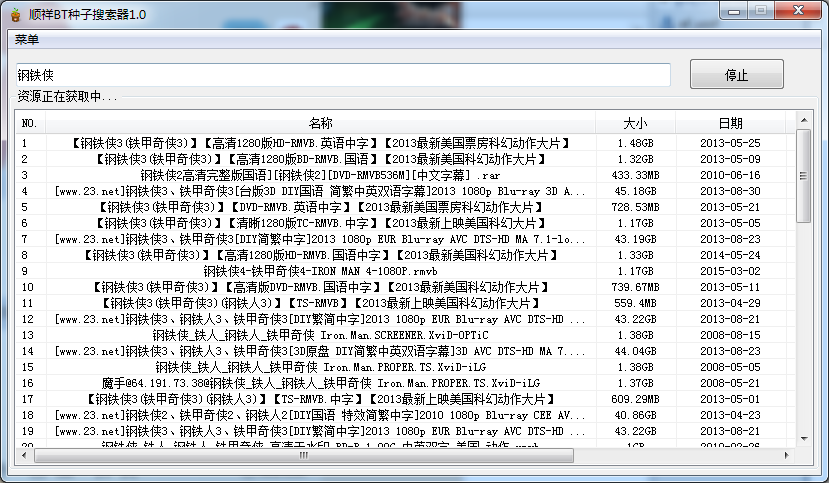Screen dimensions: 829x483
Task: Click the 433.33MB size cell
Action: (x=635, y=175)
